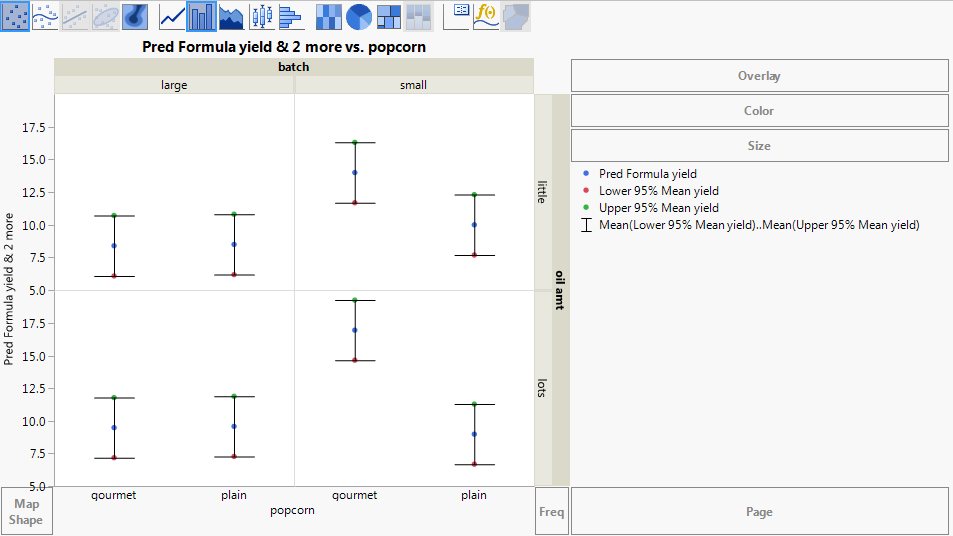
Task: Select the Smoother element icon
Action: (45, 16)
